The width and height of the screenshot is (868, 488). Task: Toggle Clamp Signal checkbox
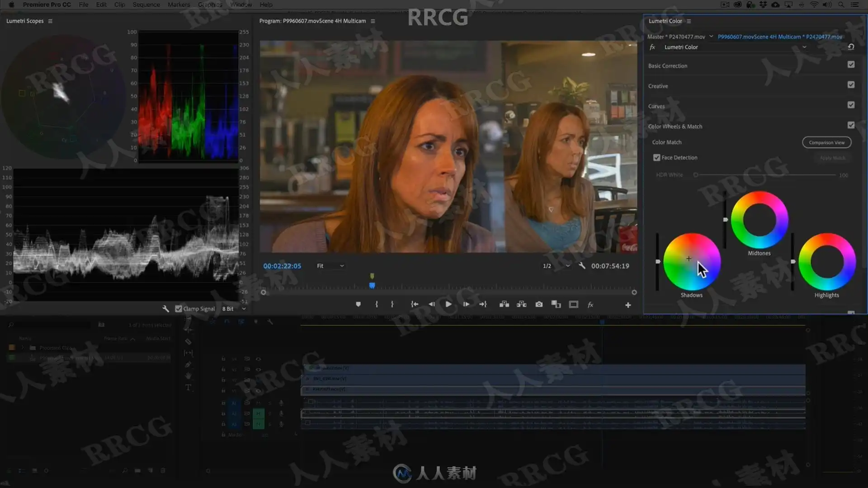179,309
